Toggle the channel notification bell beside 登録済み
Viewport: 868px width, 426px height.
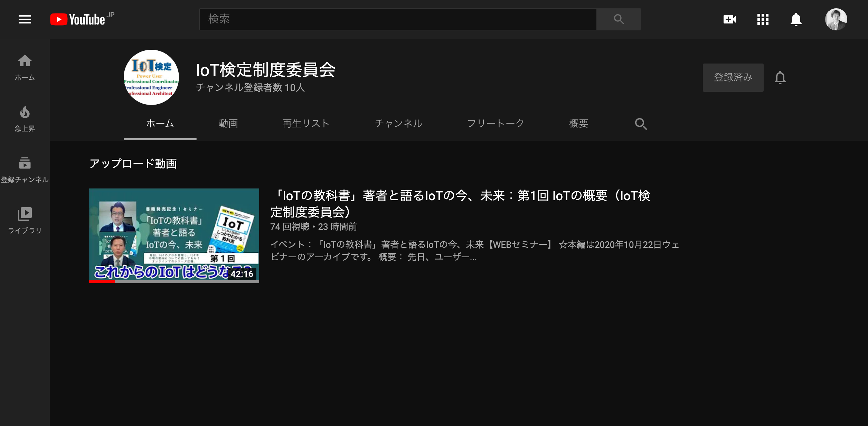[x=780, y=77]
